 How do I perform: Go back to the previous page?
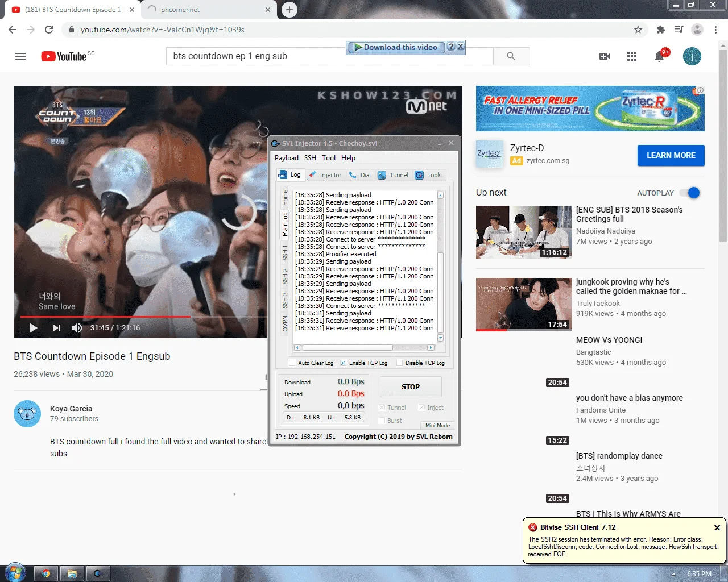tap(13, 30)
